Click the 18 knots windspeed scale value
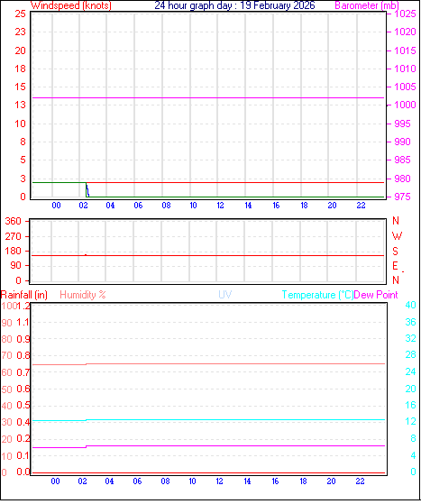The width and height of the screenshot is (421, 504). pyautogui.click(x=20, y=69)
